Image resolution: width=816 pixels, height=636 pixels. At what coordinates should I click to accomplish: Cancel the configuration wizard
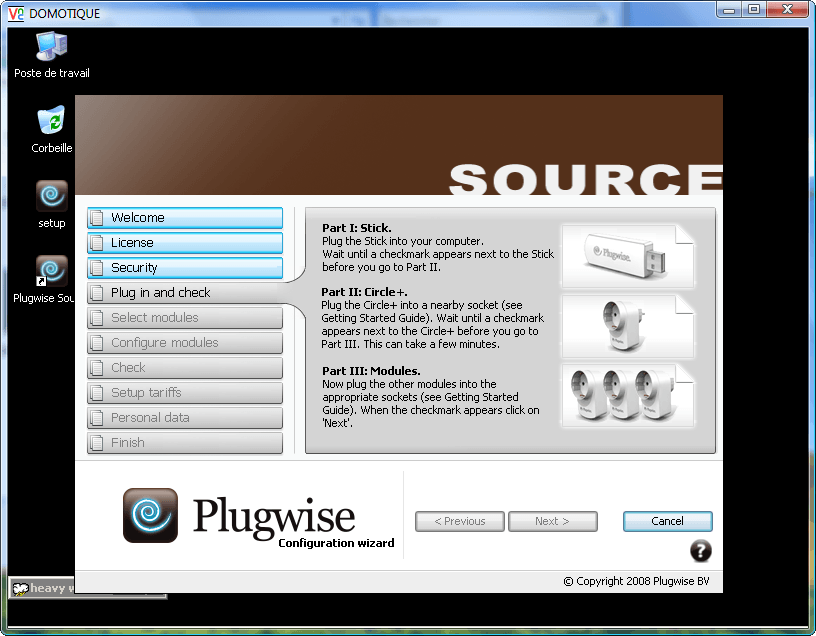[668, 521]
